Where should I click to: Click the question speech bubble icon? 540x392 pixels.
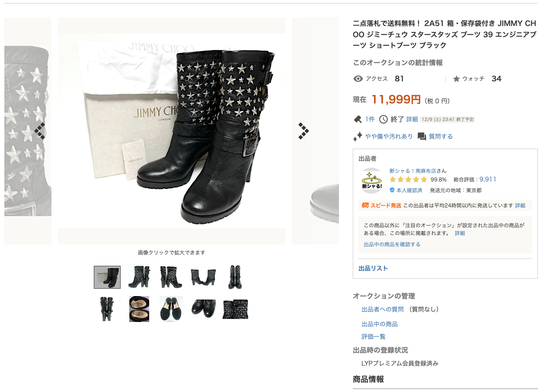422,137
